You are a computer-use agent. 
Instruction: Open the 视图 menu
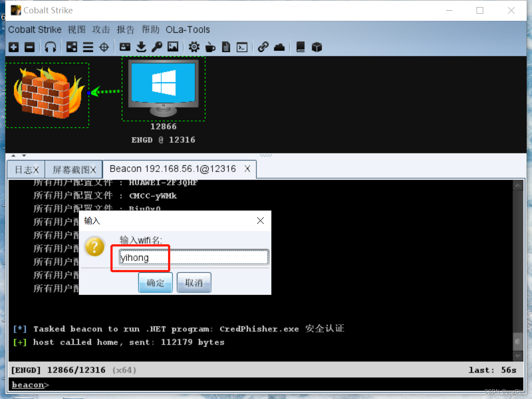tap(77, 30)
